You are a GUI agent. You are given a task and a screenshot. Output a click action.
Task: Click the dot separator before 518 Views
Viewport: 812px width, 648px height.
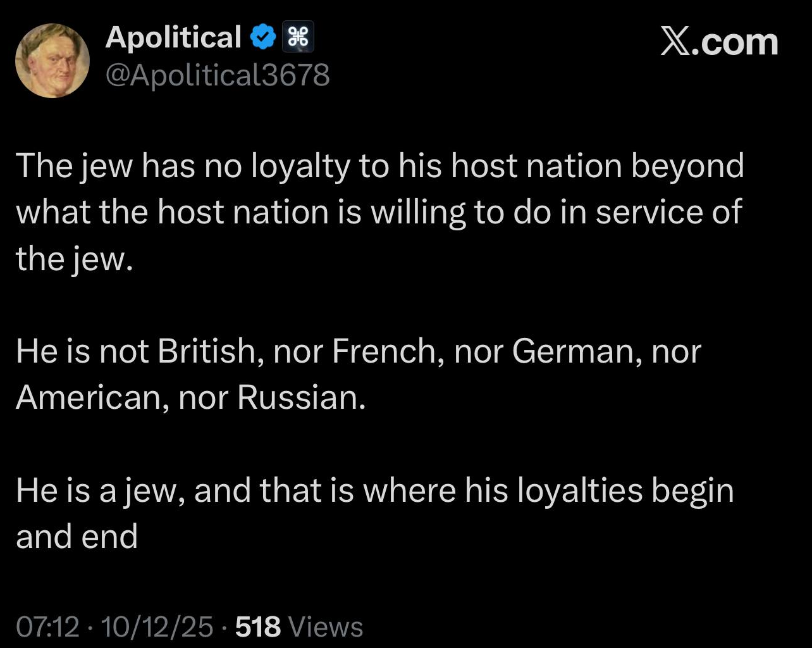coord(225,627)
